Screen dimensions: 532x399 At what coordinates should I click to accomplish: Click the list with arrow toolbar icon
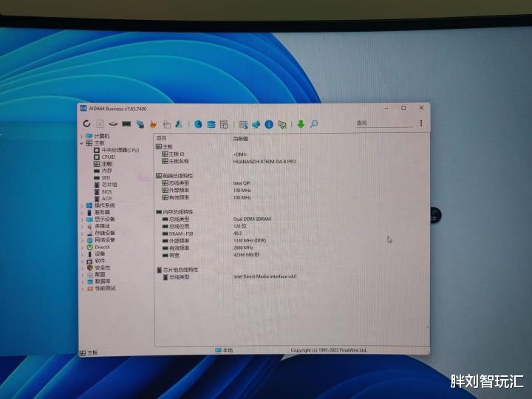(x=243, y=125)
